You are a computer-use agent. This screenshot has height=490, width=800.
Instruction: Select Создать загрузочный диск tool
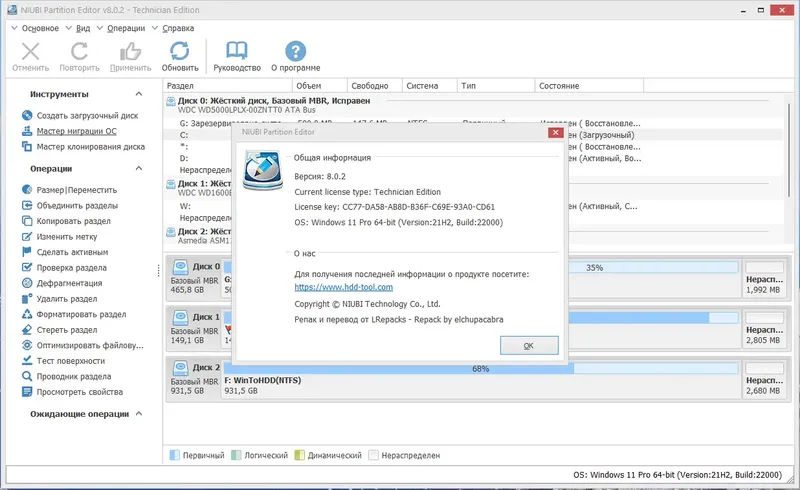click(x=87, y=116)
